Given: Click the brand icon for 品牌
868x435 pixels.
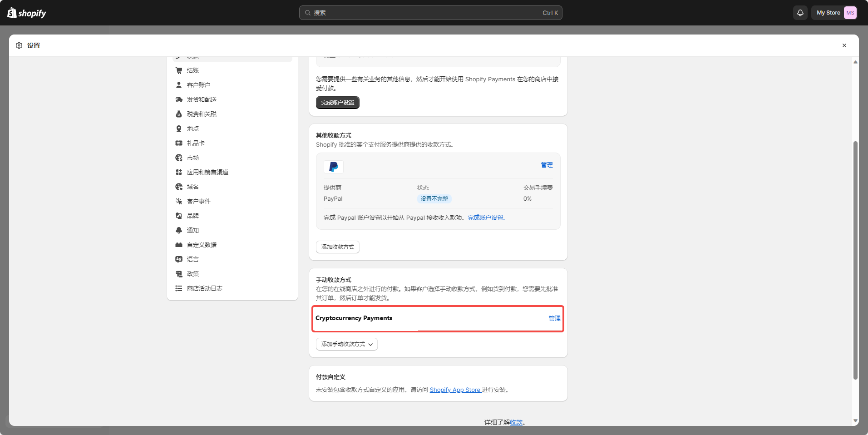Looking at the screenshot, I should point(179,216).
